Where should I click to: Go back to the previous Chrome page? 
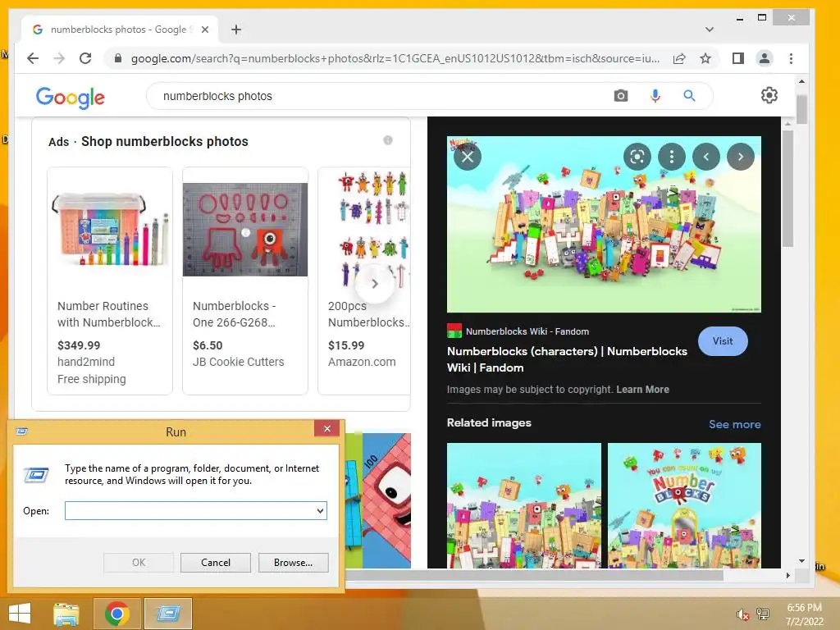pos(33,58)
